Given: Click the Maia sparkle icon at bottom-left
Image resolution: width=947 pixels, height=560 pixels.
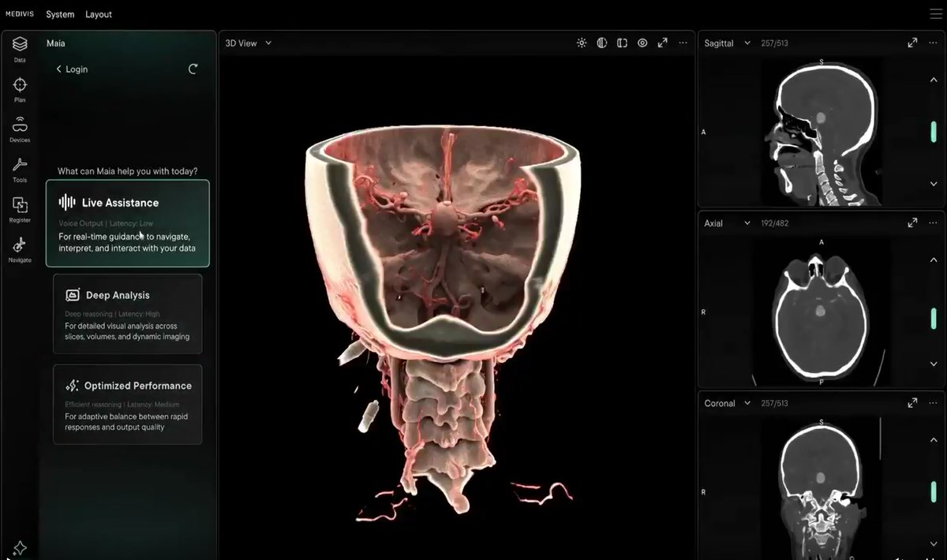Looking at the screenshot, I should 20,547.
